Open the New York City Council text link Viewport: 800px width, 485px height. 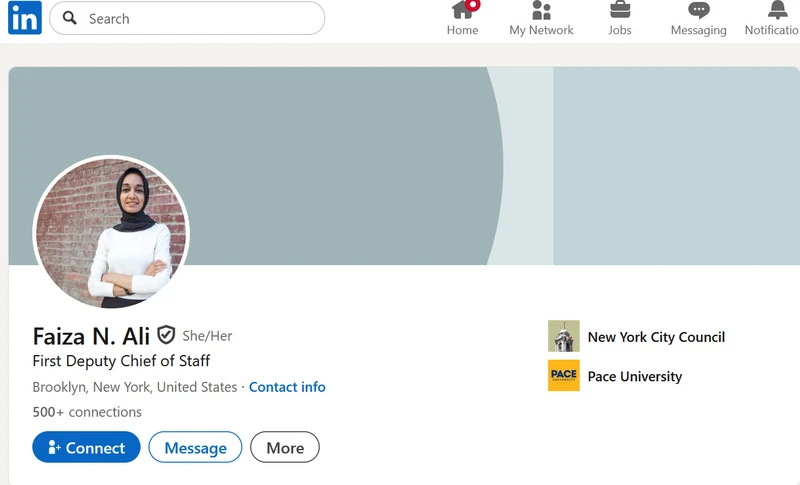656,337
